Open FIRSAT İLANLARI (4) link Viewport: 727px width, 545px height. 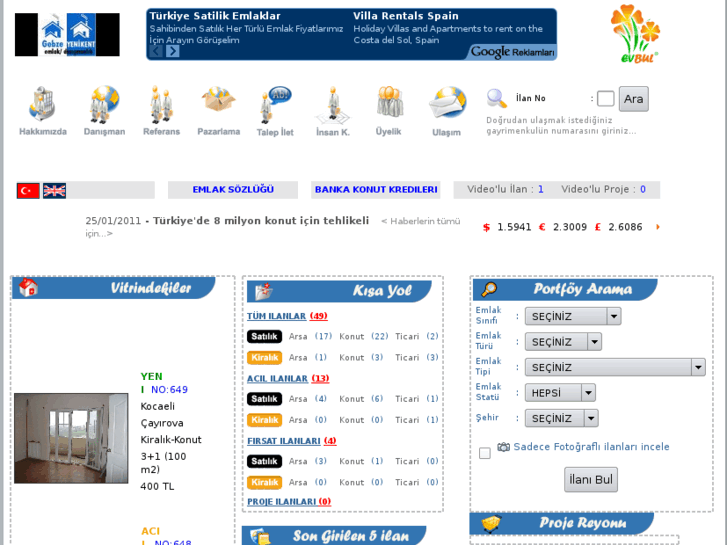coord(292,441)
